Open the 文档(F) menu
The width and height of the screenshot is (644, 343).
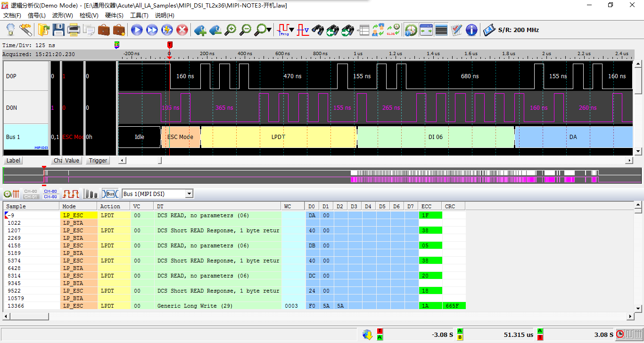(12, 16)
